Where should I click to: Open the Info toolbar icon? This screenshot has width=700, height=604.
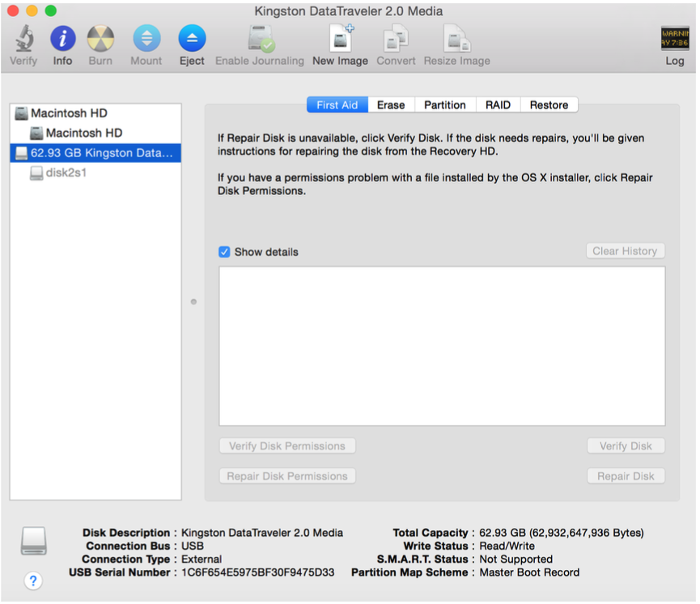62,38
